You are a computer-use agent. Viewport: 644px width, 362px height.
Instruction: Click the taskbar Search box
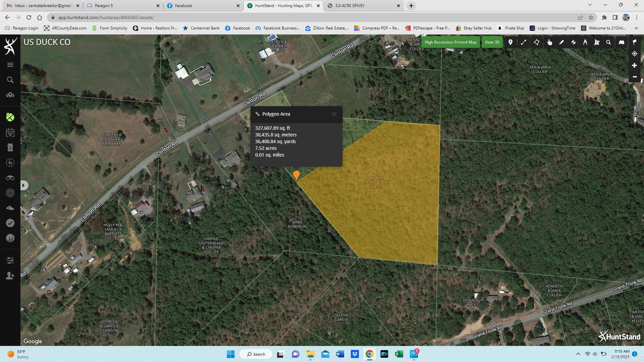point(256,354)
